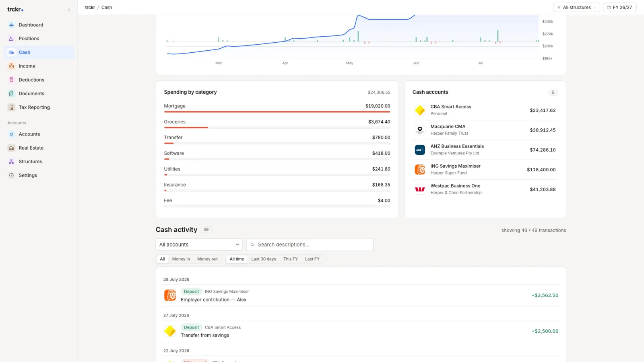Collapse the sidebar with the chevron
The width and height of the screenshot is (644, 362).
click(x=69, y=10)
